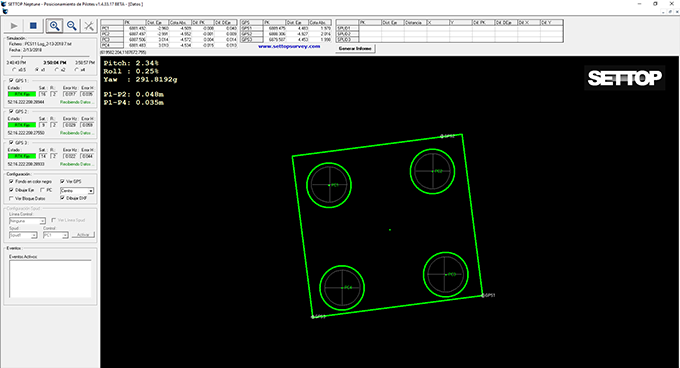The width and height of the screenshot is (680, 368).
Task: Open the crossed tools settings icon
Action: coord(89,26)
